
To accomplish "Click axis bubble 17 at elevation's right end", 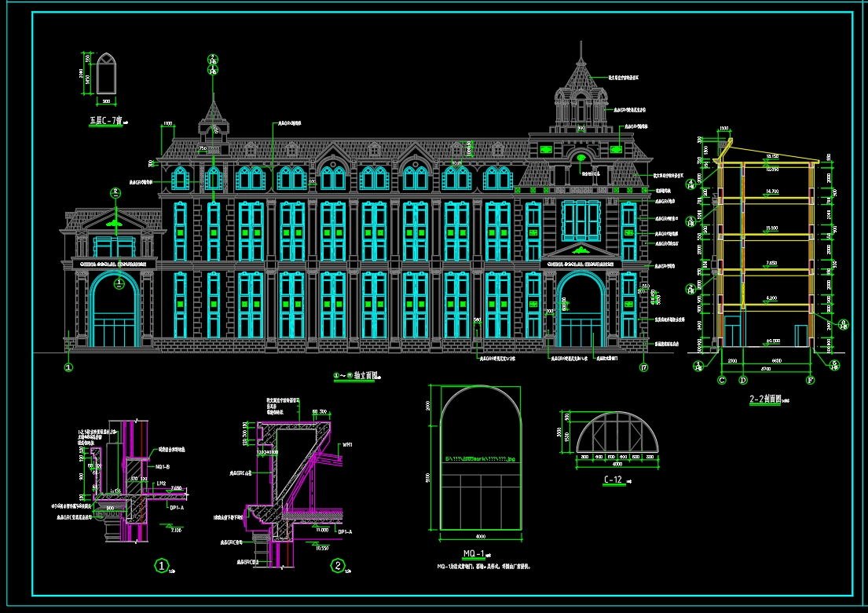I will (x=644, y=367).
